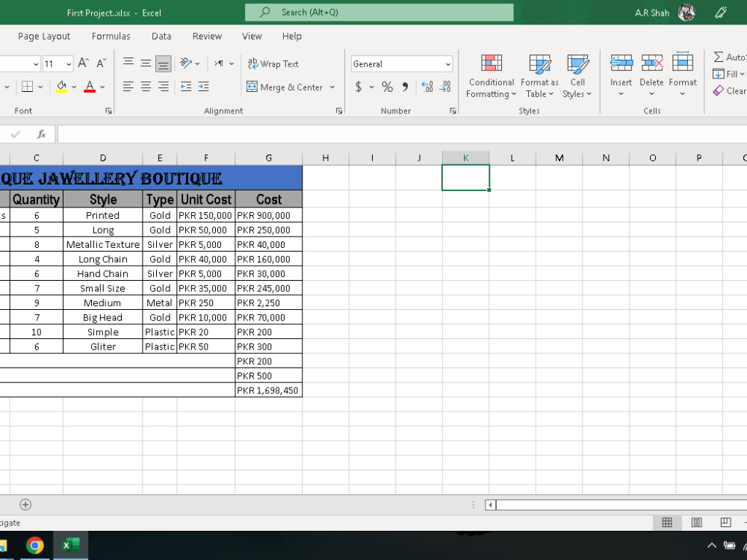
Task: Click the Insert Function fx icon
Action: [x=41, y=134]
